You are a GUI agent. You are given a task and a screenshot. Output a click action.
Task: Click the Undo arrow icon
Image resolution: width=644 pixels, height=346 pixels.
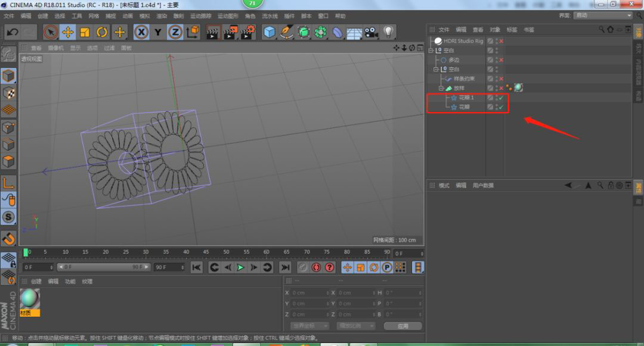tap(13, 32)
